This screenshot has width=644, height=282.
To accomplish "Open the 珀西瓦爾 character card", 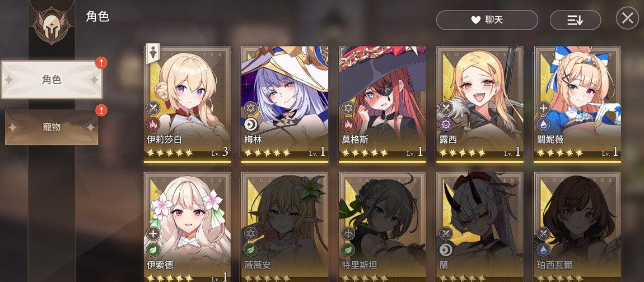I will 577,227.
